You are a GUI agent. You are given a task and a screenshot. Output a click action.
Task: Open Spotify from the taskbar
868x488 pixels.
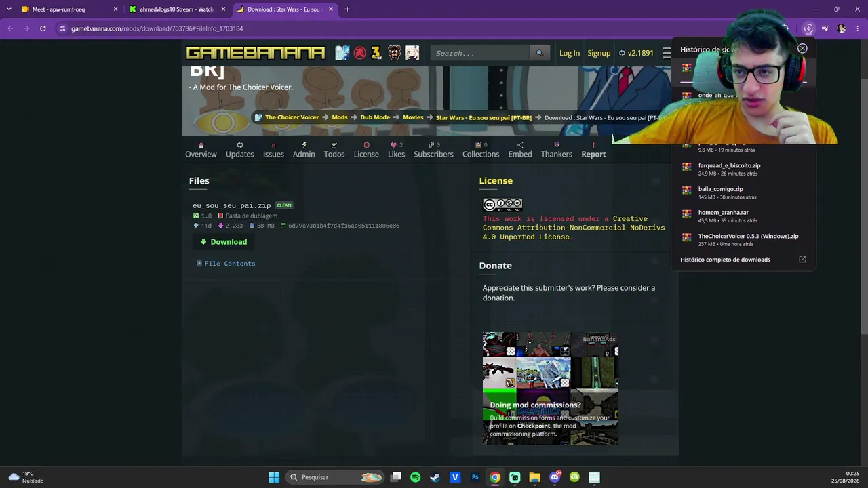coord(415,477)
